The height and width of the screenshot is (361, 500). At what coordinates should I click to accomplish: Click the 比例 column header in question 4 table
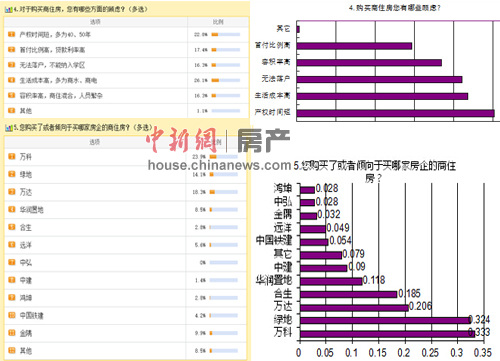(x=218, y=22)
